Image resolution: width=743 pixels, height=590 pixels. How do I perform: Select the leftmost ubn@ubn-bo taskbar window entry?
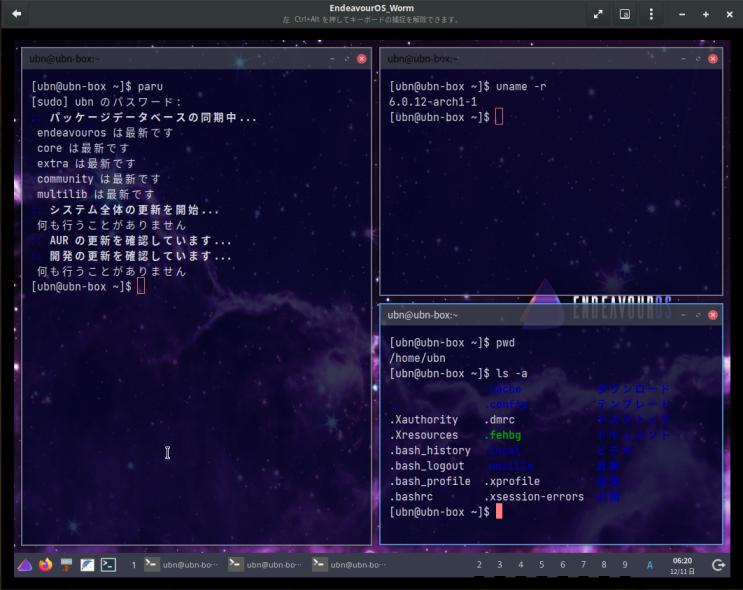182,565
